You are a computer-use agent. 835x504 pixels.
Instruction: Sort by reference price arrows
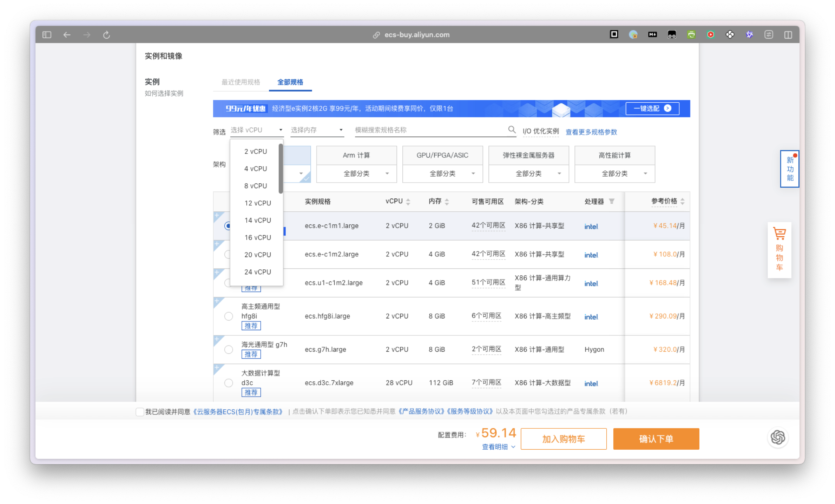(x=682, y=201)
